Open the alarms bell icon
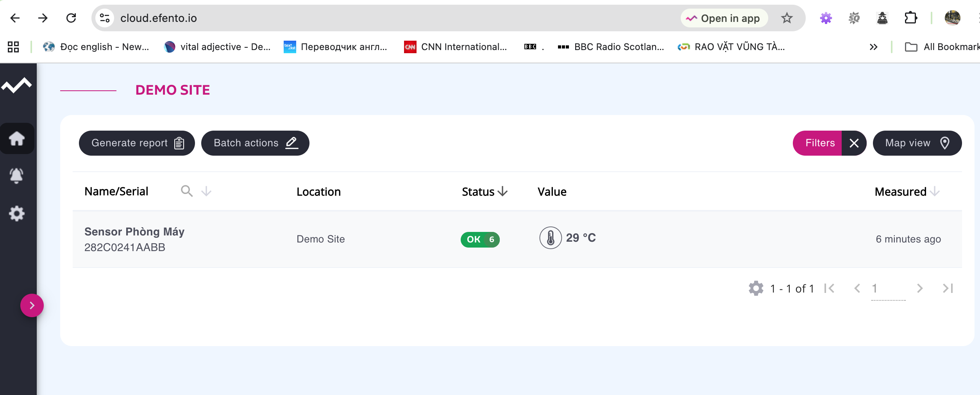980x395 pixels. 16,176
